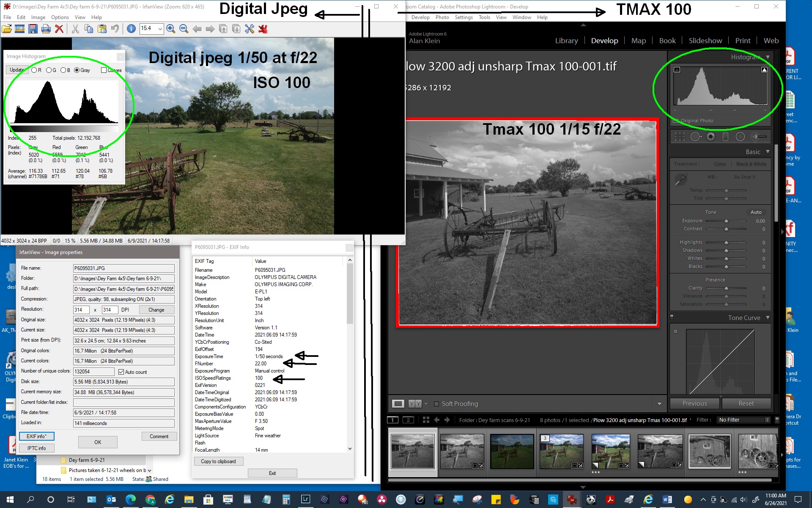The height and width of the screenshot is (508, 812).
Task: Switch filmstrip to grid view icon
Action: [x=426, y=420]
